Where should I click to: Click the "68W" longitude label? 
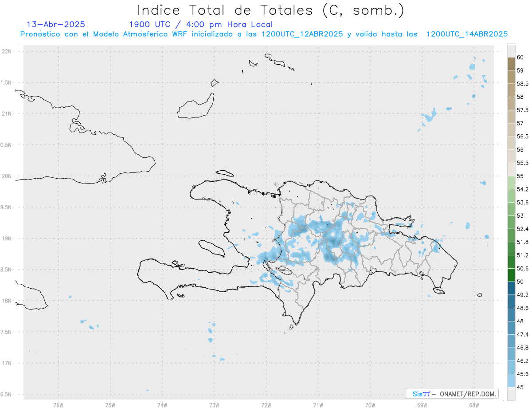coord(473,405)
